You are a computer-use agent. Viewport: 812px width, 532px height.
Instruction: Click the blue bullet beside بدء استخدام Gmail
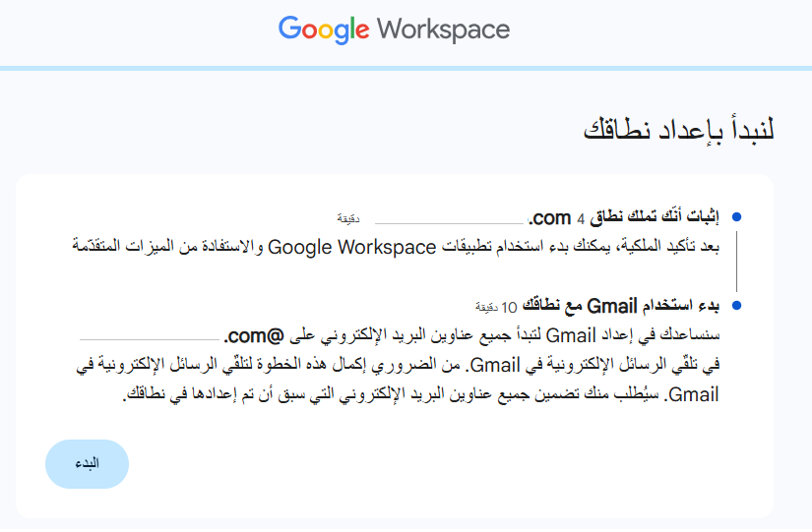[x=736, y=306]
